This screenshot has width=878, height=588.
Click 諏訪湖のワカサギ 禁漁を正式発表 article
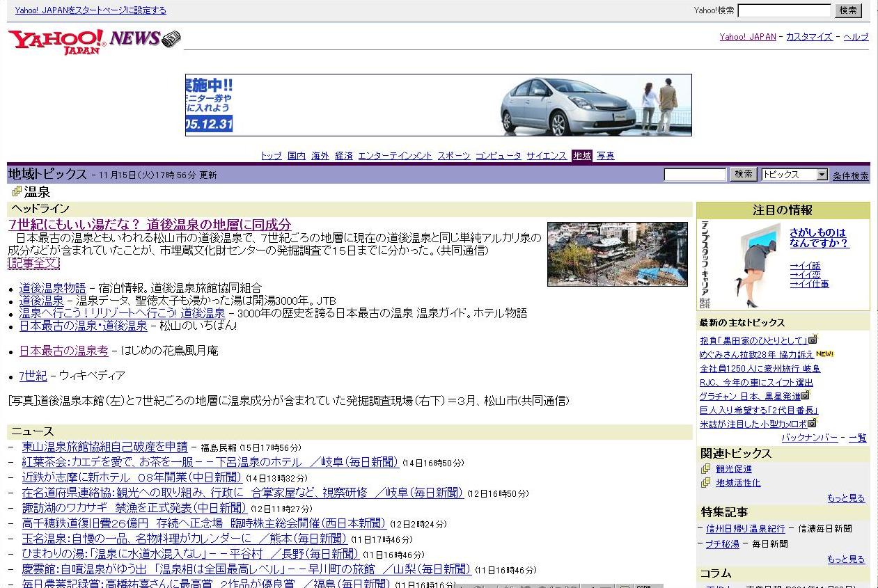coord(134,508)
